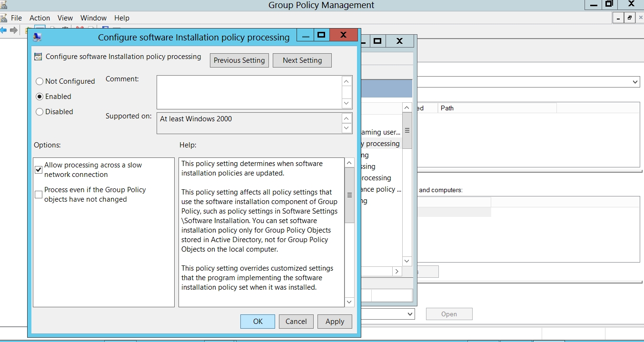
Task: Click the Group Policy Management menu bar icon
Action: (x=4, y=18)
